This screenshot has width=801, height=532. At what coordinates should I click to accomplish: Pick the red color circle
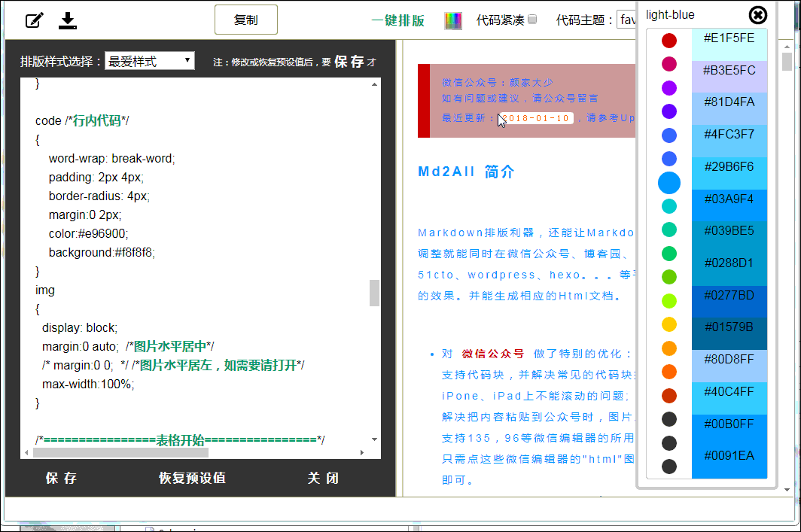669,41
